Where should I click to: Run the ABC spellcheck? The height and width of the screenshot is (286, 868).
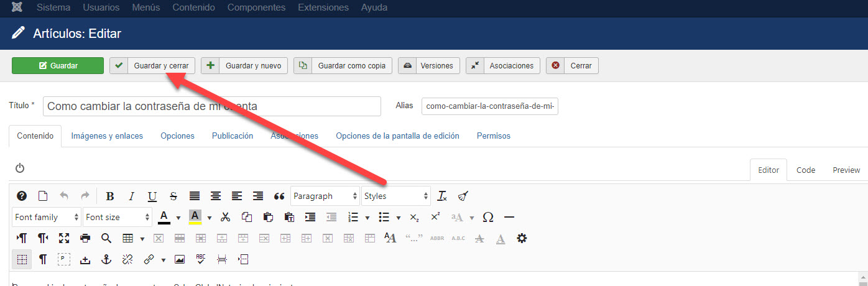click(x=201, y=259)
